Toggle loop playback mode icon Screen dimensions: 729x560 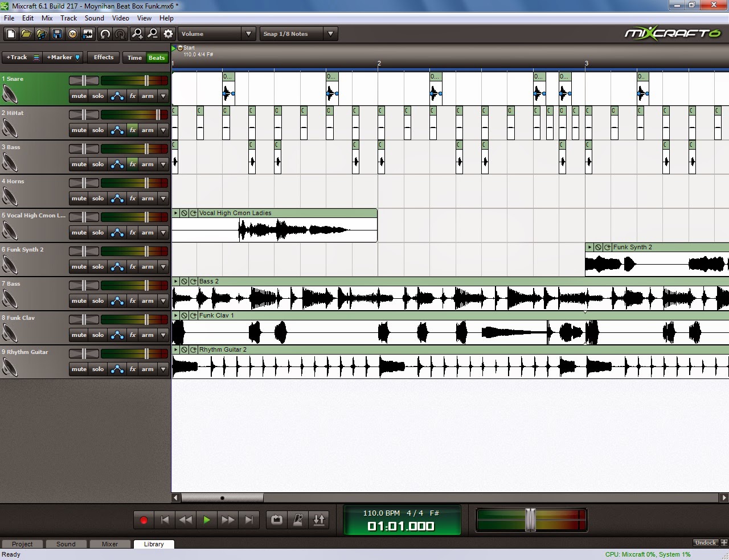(x=277, y=520)
